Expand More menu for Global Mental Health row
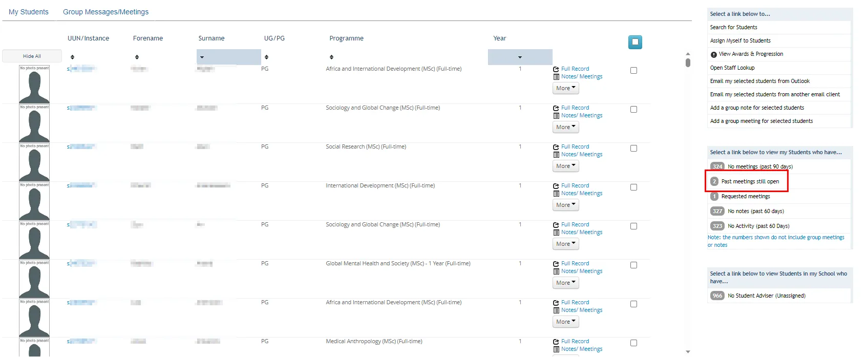868x357 pixels. point(565,283)
